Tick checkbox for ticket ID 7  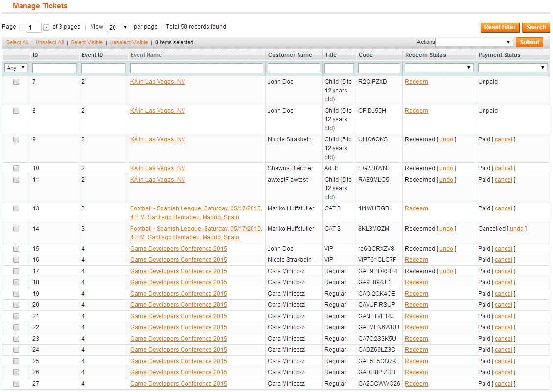click(x=16, y=82)
